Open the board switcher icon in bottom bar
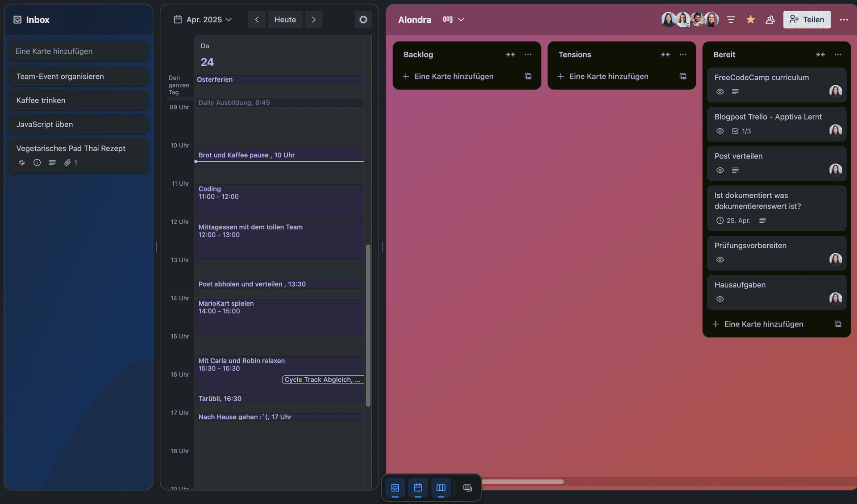 click(x=467, y=487)
